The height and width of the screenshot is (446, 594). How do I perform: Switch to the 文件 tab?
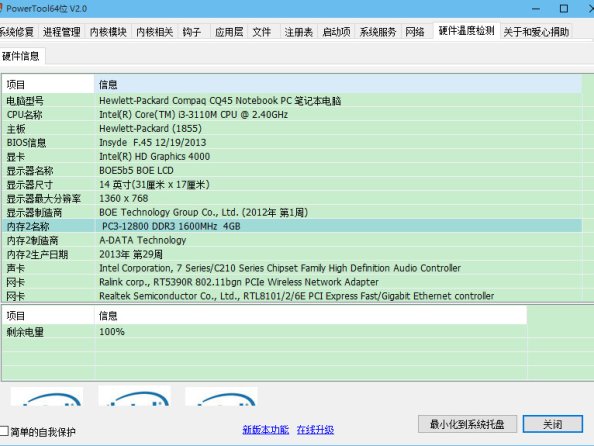tap(262, 32)
